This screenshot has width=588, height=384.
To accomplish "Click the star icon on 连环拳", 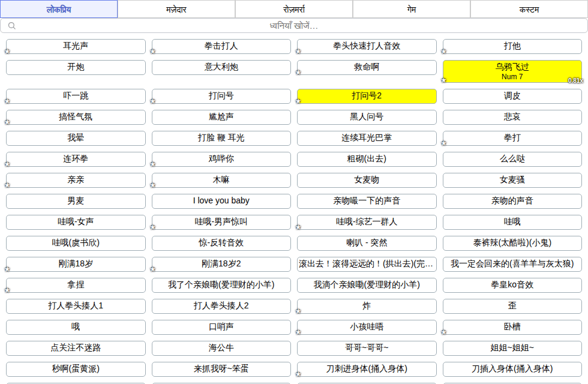I will click(7, 164).
